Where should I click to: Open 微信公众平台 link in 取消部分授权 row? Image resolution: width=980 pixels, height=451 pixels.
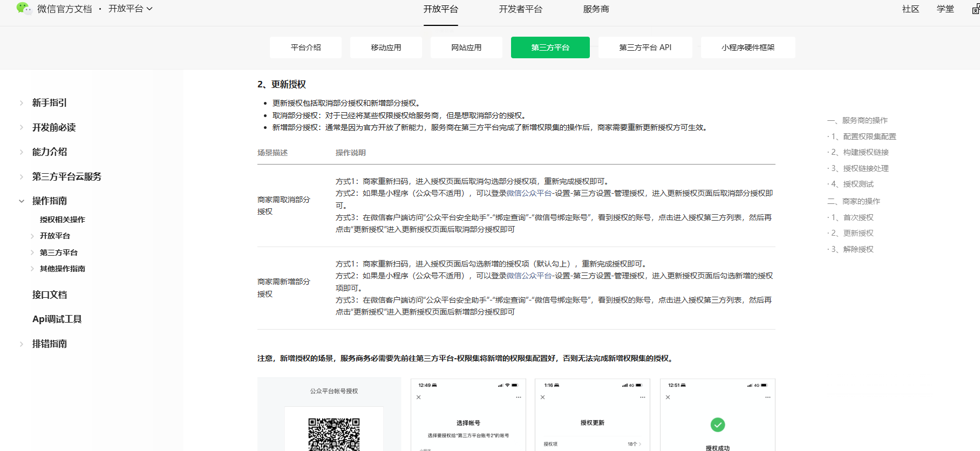tap(529, 193)
